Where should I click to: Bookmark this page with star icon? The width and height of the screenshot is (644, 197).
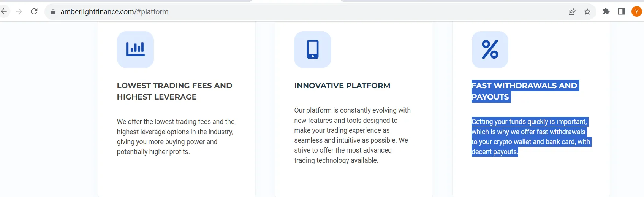587,12
